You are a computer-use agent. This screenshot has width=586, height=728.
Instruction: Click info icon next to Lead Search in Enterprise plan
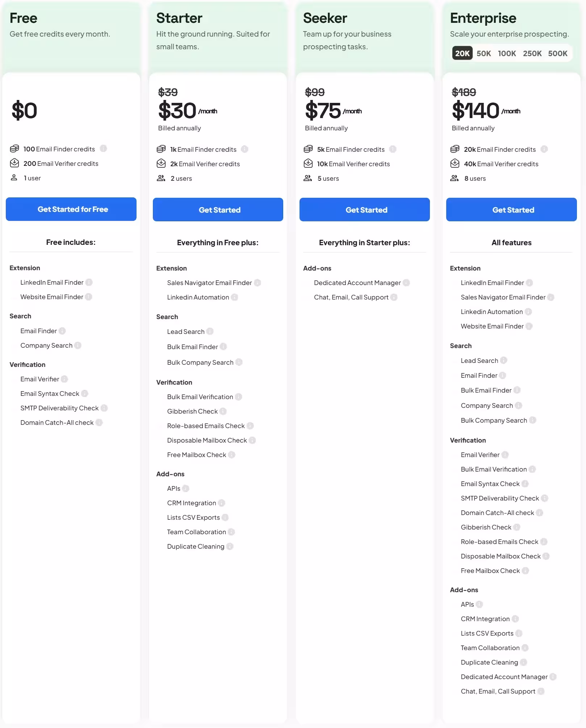pyautogui.click(x=503, y=360)
